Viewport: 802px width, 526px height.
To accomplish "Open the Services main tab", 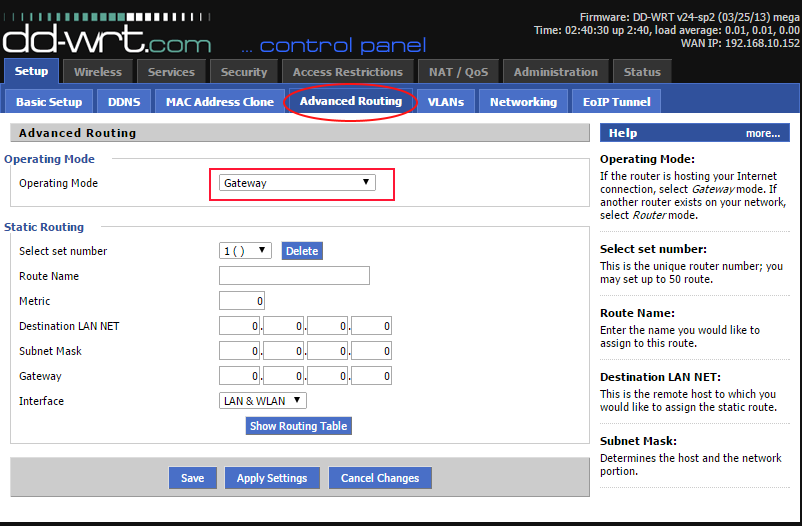I will [x=171, y=72].
